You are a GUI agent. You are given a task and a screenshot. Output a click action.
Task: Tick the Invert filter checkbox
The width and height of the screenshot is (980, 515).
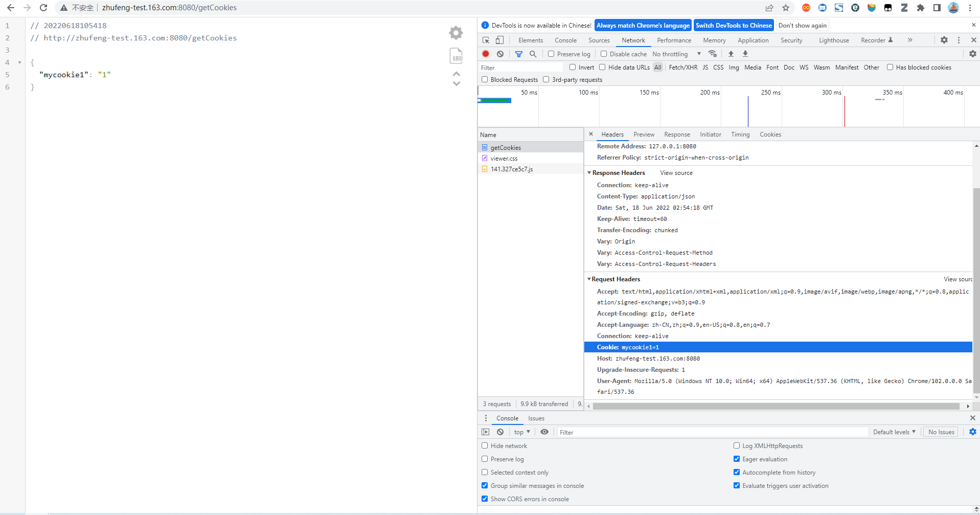coord(573,67)
